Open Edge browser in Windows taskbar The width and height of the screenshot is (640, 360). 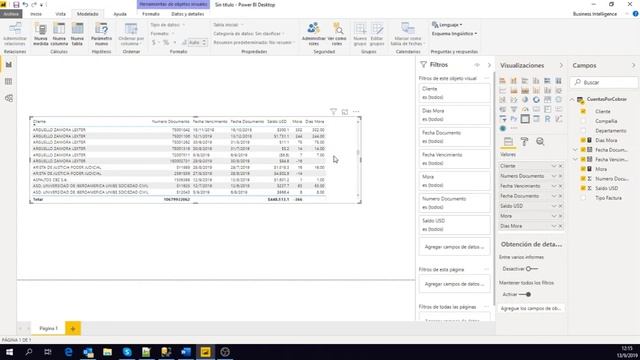68,352
